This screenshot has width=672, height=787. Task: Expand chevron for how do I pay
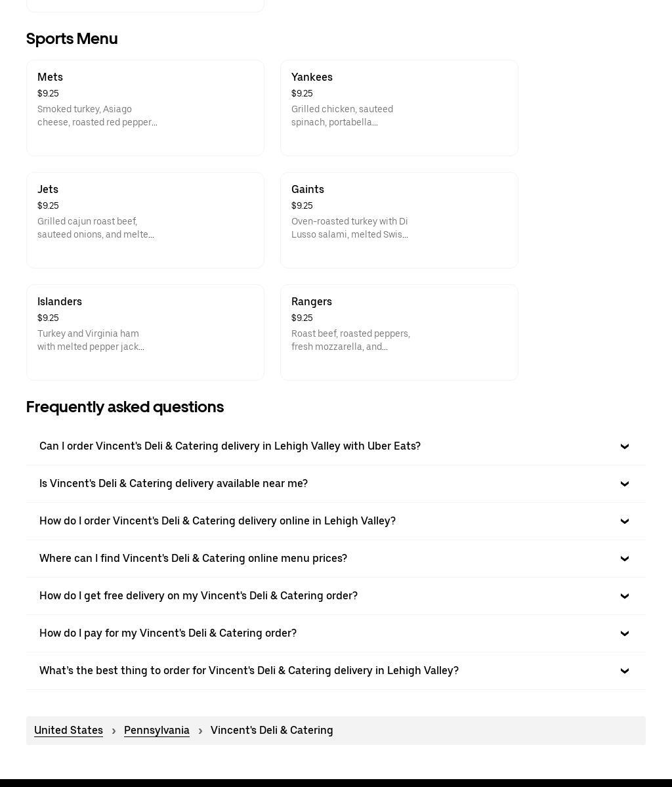(x=625, y=633)
